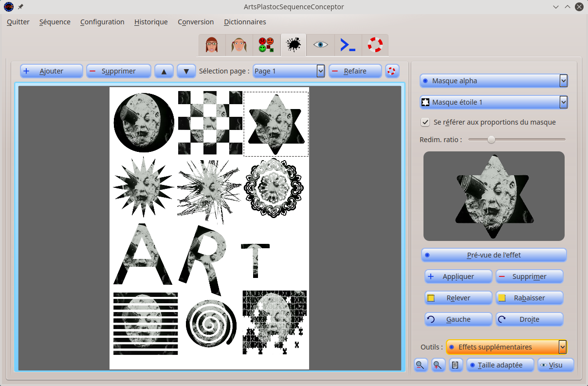Select the horizontal stripes masked image
Image resolution: width=588 pixels, height=386 pixels.
146,324
